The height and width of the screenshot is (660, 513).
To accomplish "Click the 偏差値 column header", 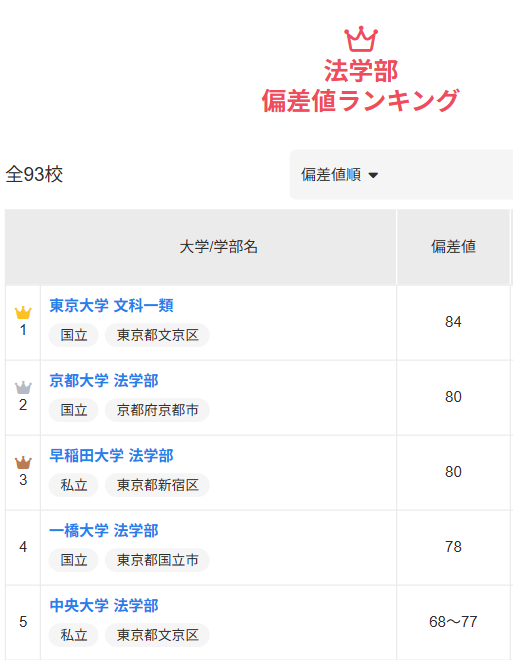I will (x=453, y=247).
